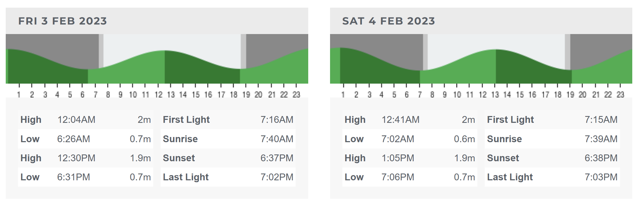Click hour 23 on Saturday's tide timeline

point(620,94)
